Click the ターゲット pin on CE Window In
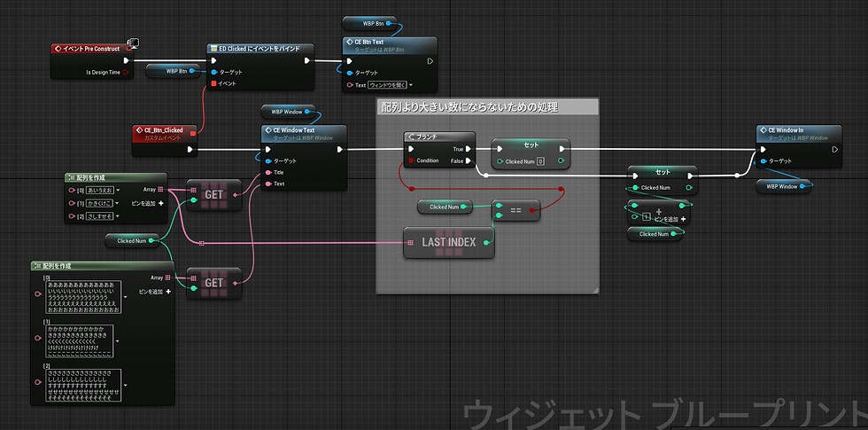Viewport: 868px width, 430px height. (765, 160)
